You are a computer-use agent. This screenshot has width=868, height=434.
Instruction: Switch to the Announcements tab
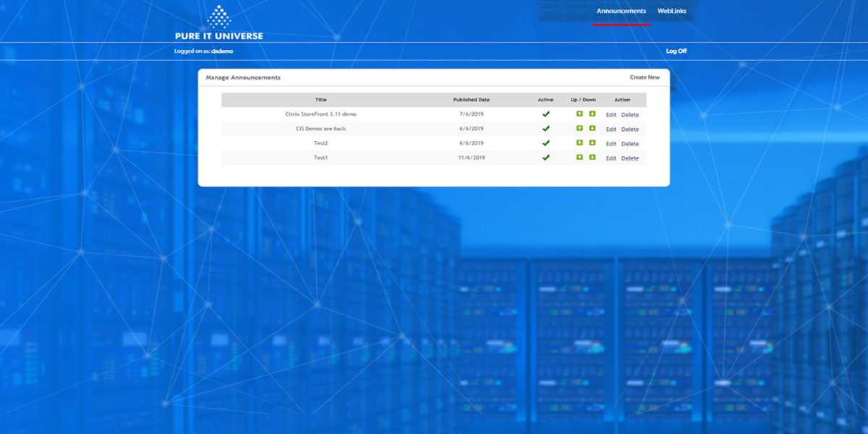(620, 11)
